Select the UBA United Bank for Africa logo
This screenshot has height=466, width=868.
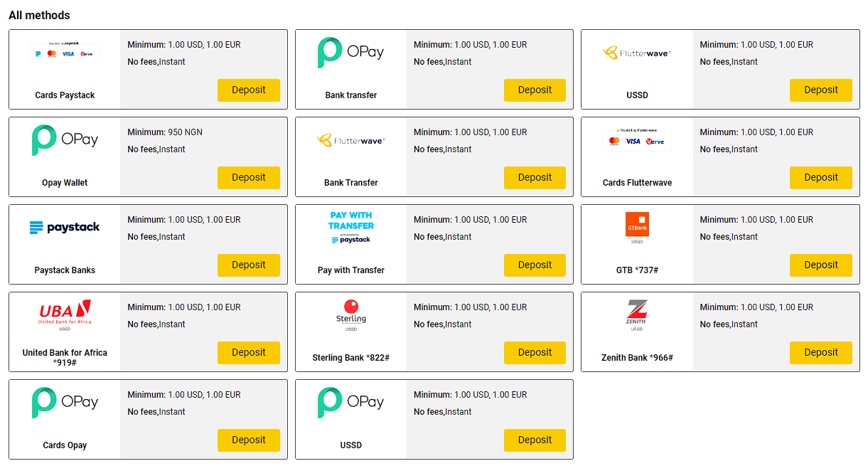click(x=65, y=314)
